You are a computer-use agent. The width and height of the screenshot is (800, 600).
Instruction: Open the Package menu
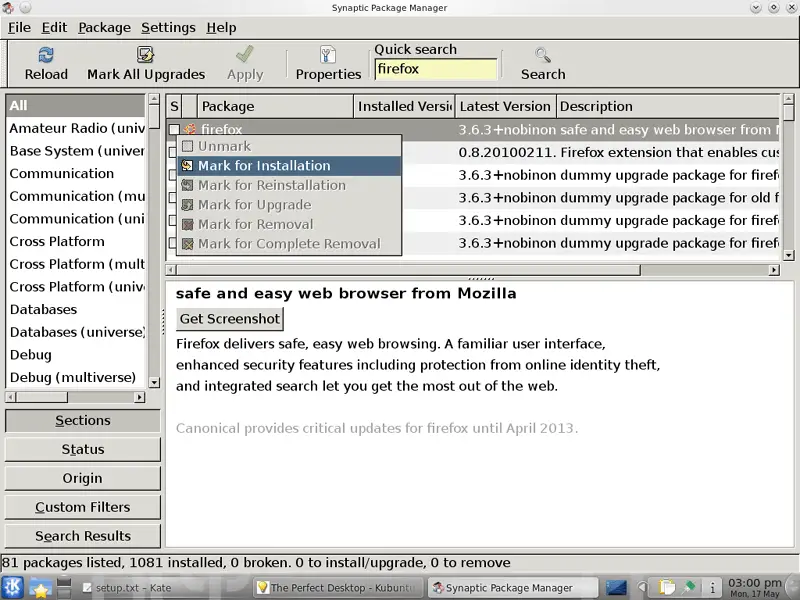(x=104, y=28)
